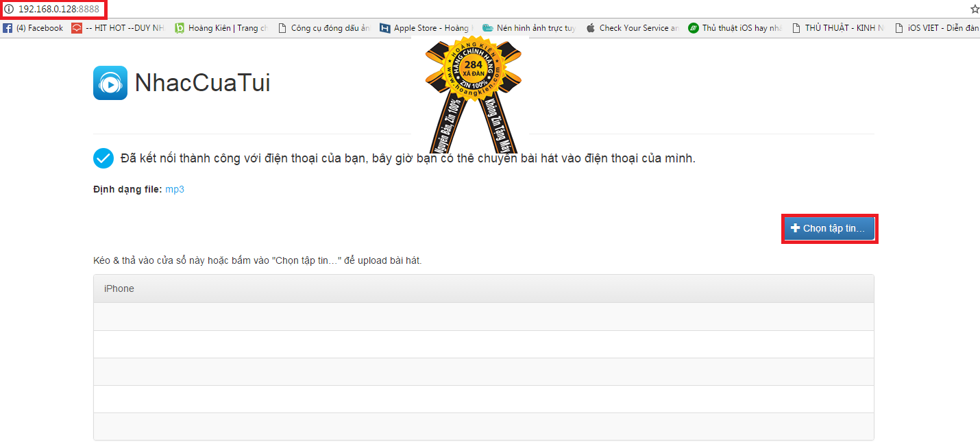
Task: Open the Nén hình ảnh trực tuyến bookmark
Action: pos(528,28)
